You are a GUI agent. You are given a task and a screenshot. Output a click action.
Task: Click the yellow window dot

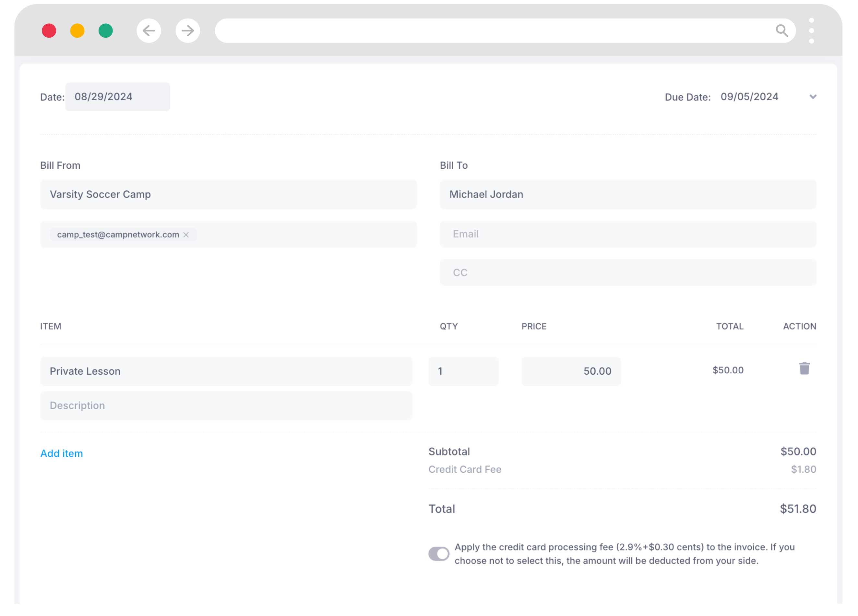coord(77,30)
